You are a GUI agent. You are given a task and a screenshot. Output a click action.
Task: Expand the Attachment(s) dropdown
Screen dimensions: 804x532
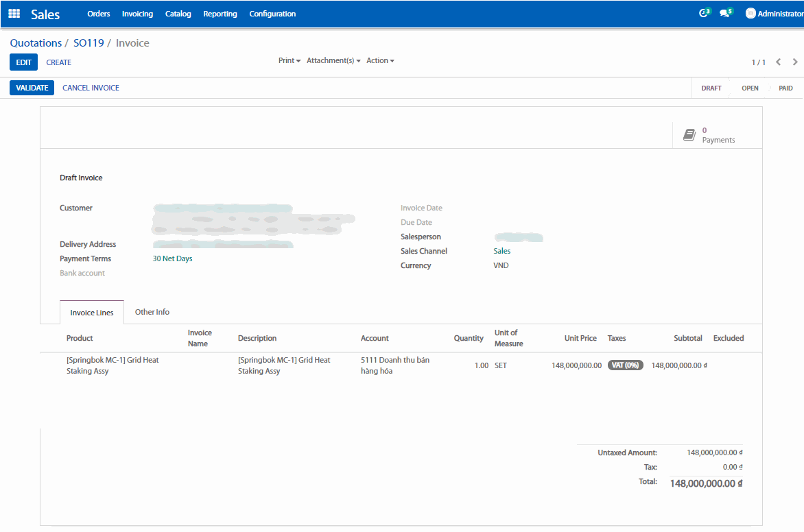pyautogui.click(x=333, y=61)
